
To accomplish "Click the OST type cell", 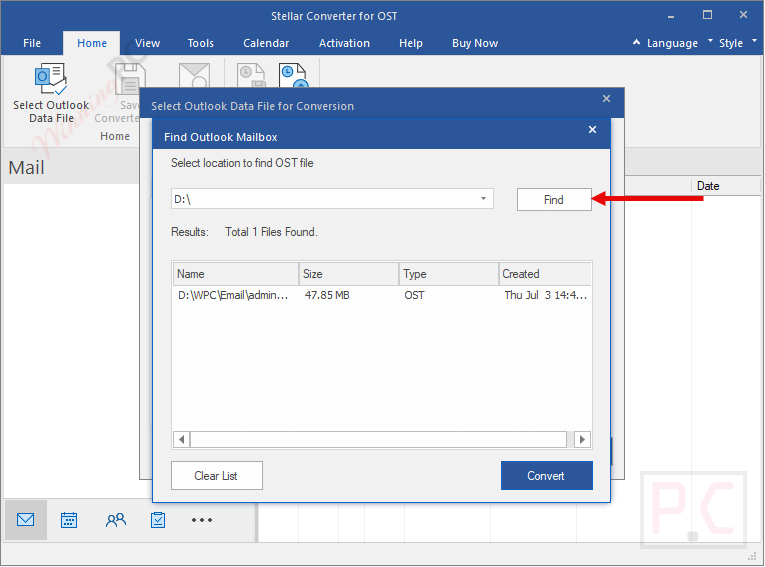I will (x=414, y=295).
